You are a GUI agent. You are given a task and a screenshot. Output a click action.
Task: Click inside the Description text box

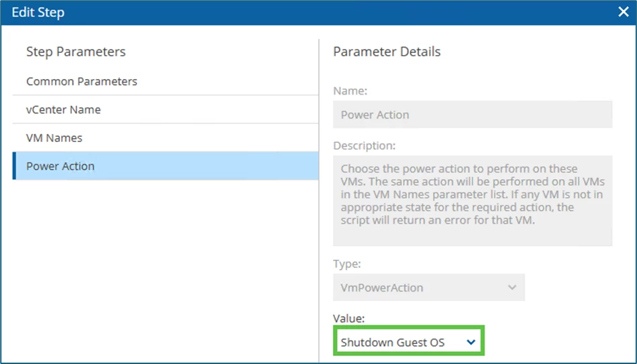tap(472, 200)
